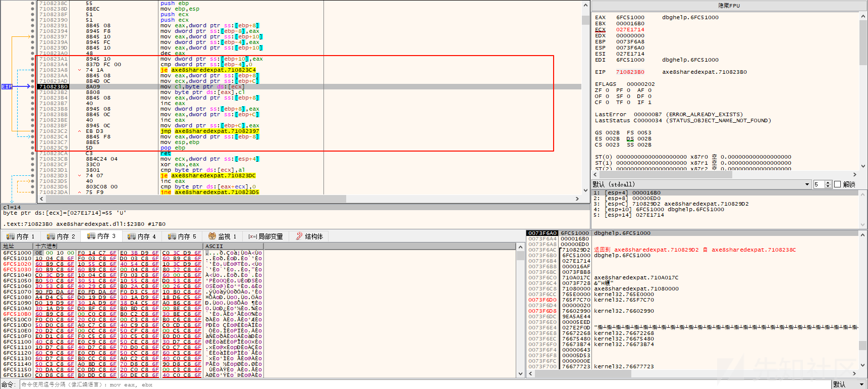Select ECX register value 027E1714
868x389 pixels.
click(630, 29)
